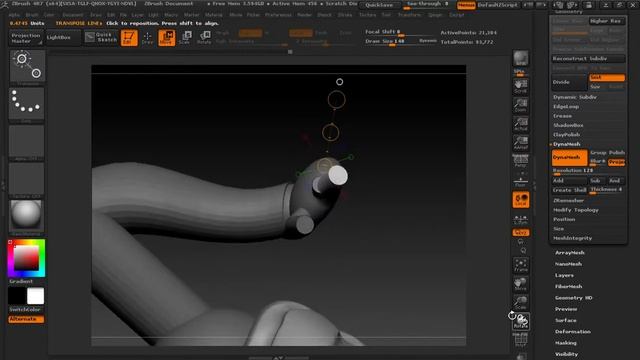Adjust the DynaMesh Resolution slider

[x=588, y=171]
